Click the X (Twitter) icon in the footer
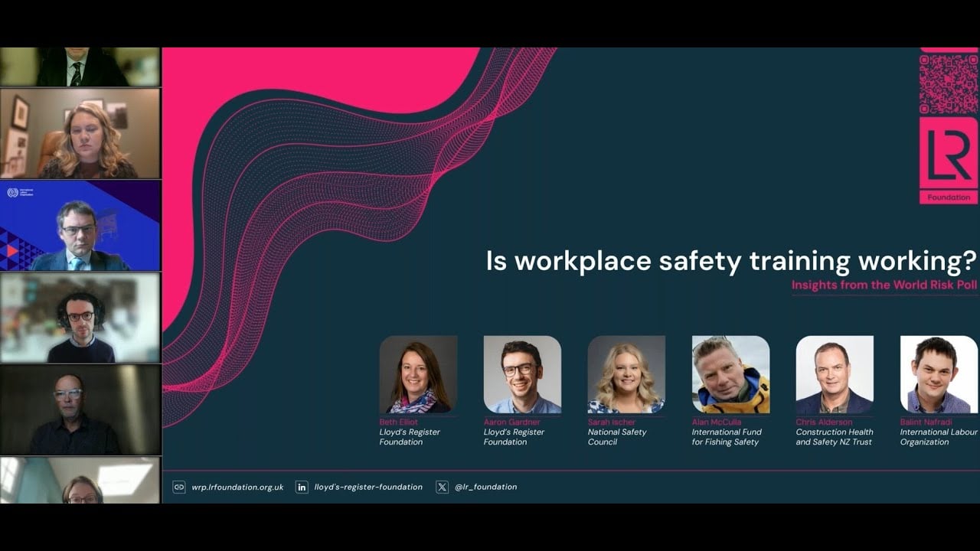Viewport: 980px width, 551px height. 442,487
